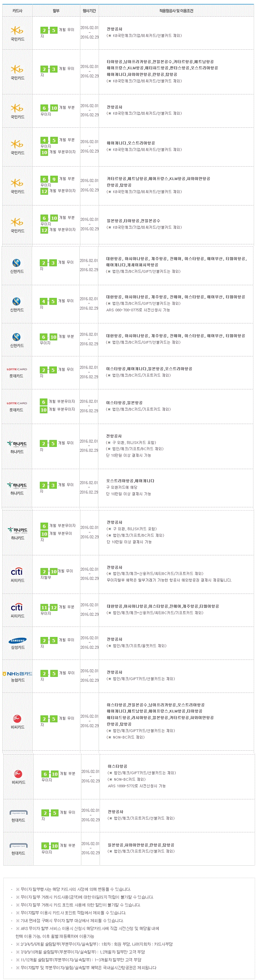This screenshot has width=258, height=980.
Task: Select the Citi logo in the 2~10개월 row
Action: (17, 571)
